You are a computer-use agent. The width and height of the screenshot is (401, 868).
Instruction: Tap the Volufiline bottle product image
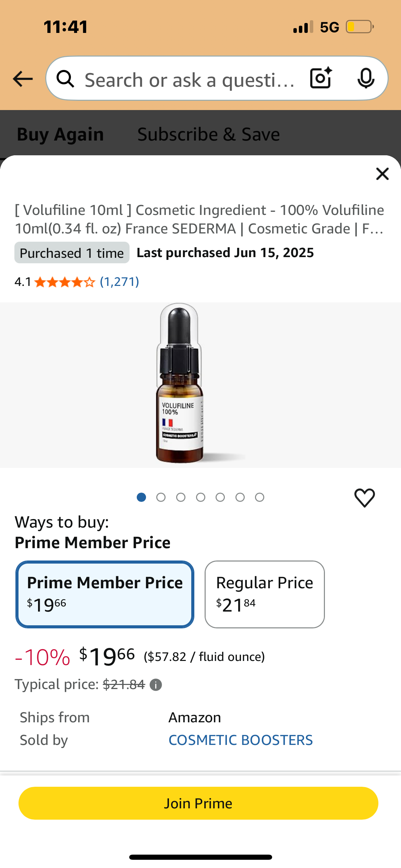180,384
